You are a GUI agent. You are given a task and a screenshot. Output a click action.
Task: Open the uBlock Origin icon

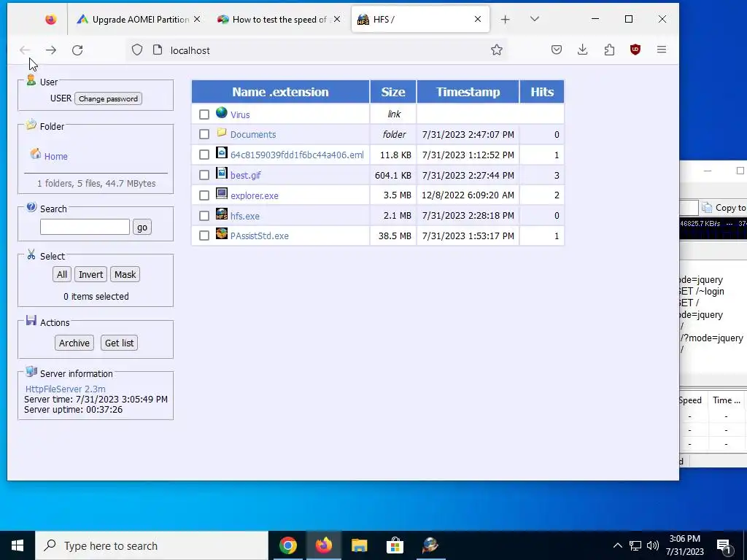635,50
